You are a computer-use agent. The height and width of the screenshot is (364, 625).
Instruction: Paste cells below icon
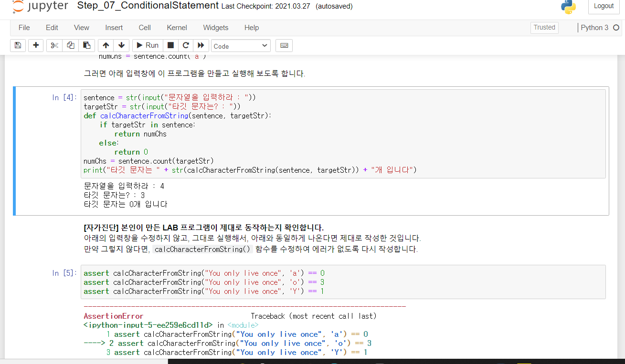(x=86, y=45)
